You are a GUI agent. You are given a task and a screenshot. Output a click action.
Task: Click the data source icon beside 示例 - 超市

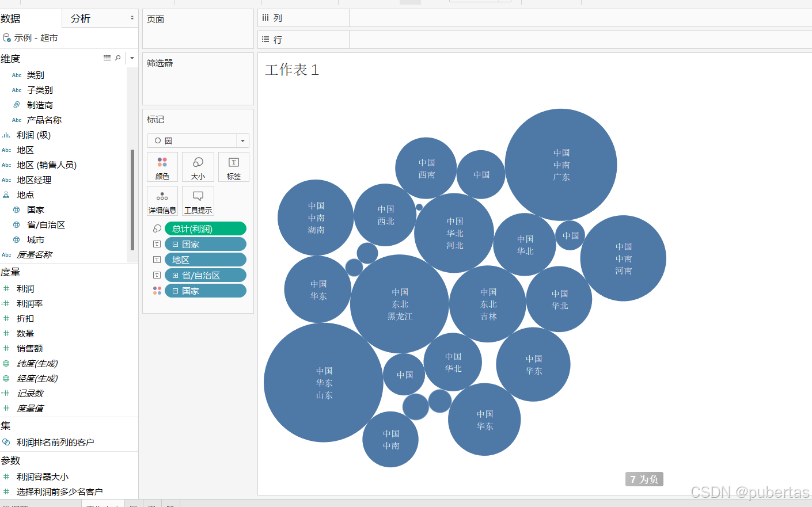point(7,37)
